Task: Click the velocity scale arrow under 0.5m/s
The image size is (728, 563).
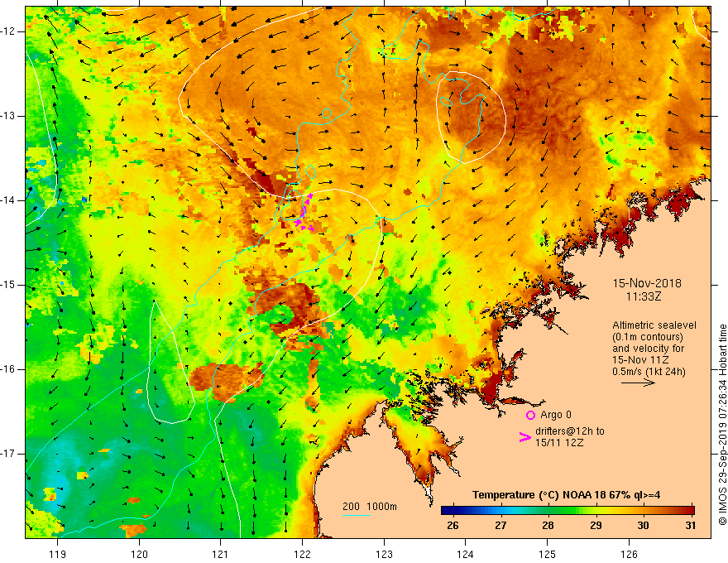Action: (638, 383)
